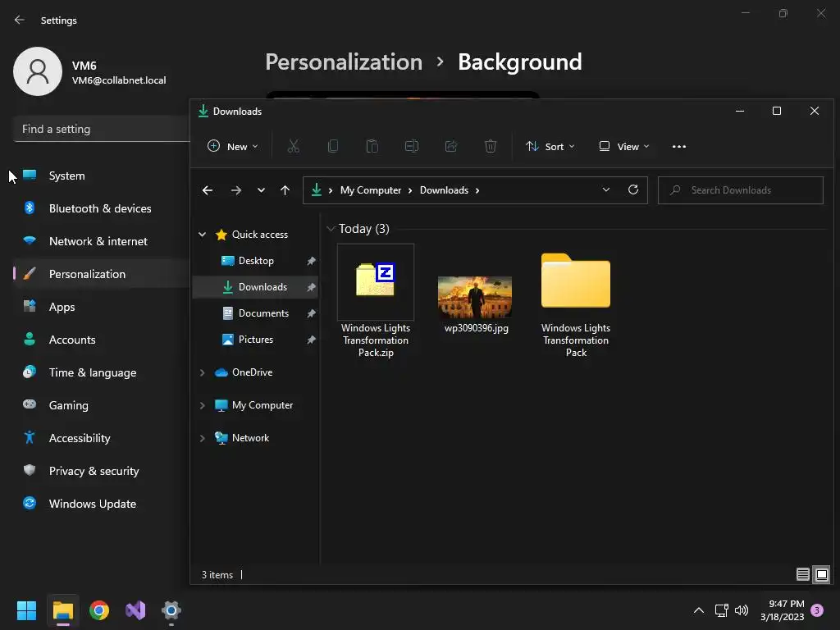Click the network status tray icon
Viewport: 840px width, 630px height.
tap(721, 610)
